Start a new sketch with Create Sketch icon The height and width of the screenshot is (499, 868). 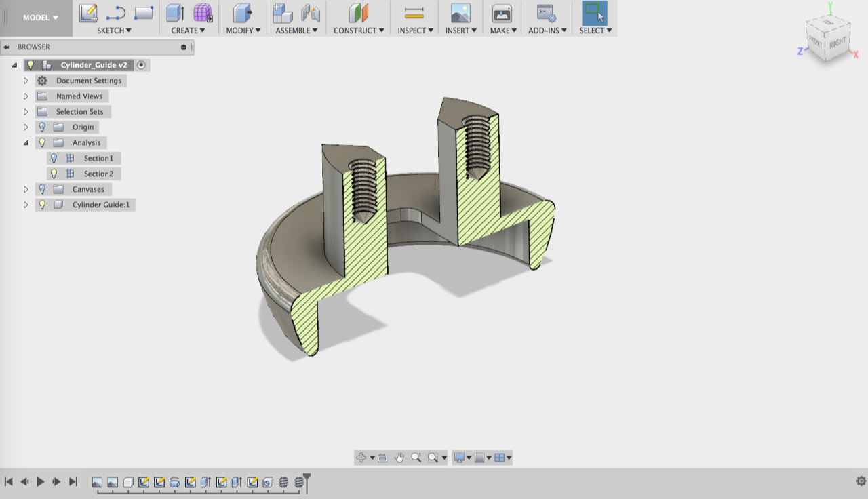(88, 13)
